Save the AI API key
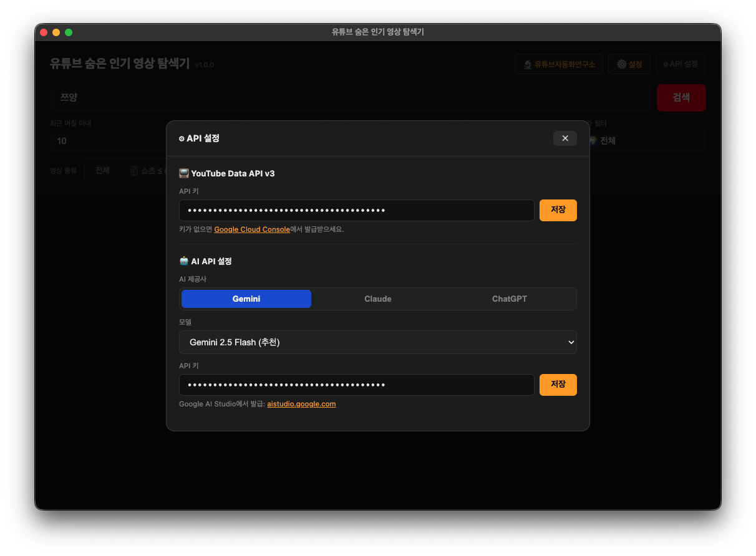 [x=558, y=385]
